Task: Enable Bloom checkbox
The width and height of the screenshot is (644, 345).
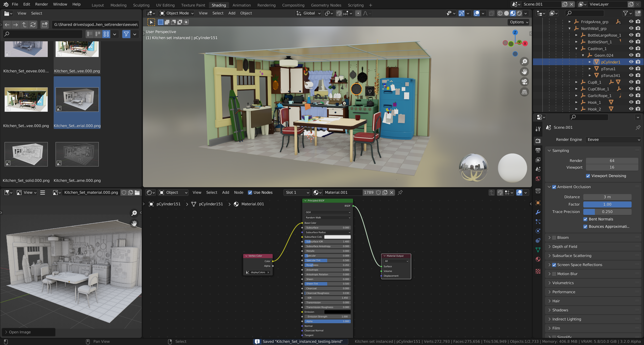Action: (x=554, y=238)
